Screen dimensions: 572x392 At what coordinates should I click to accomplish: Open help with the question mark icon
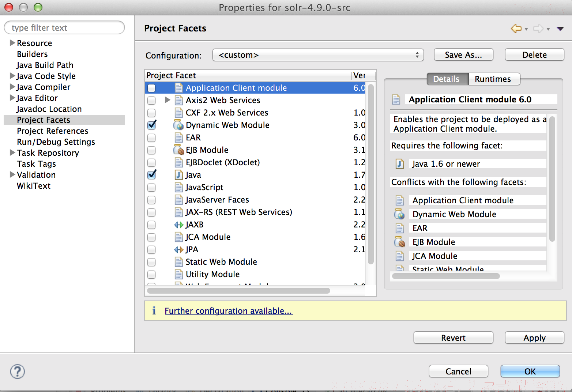[x=18, y=372]
